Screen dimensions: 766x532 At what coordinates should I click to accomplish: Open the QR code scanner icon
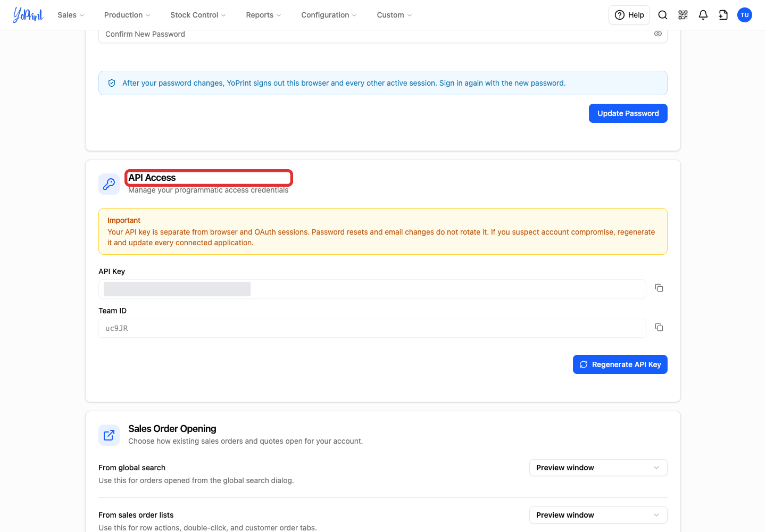683,15
